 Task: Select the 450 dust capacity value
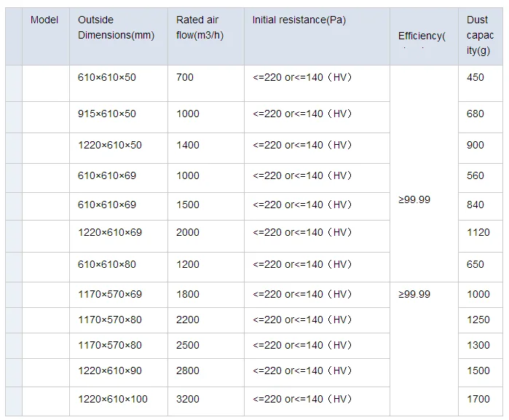coord(476,77)
